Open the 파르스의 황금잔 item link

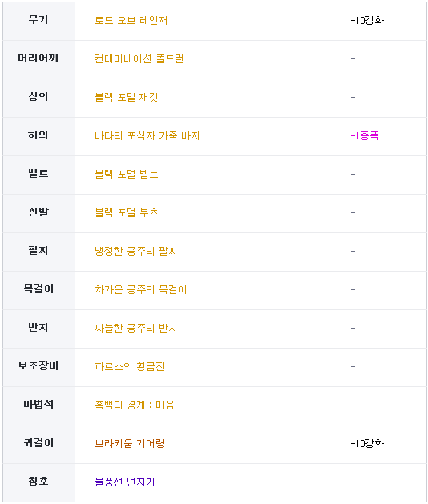[130, 367]
